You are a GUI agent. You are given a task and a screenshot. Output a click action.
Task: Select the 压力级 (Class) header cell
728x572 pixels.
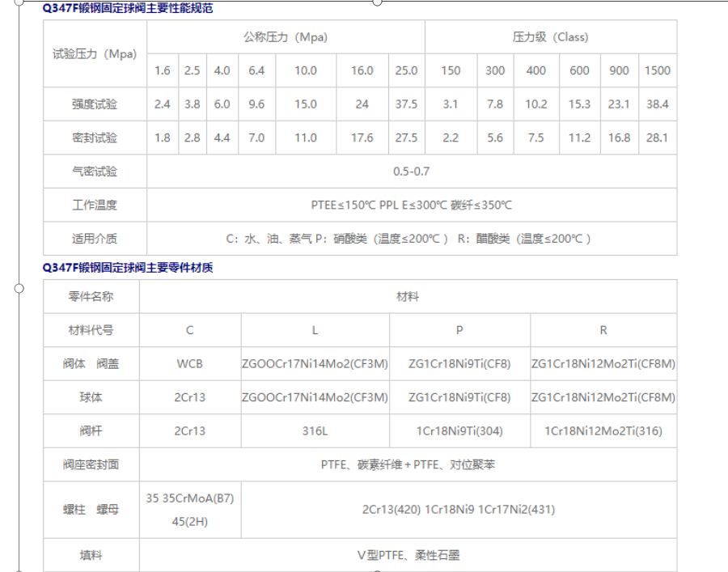click(550, 37)
